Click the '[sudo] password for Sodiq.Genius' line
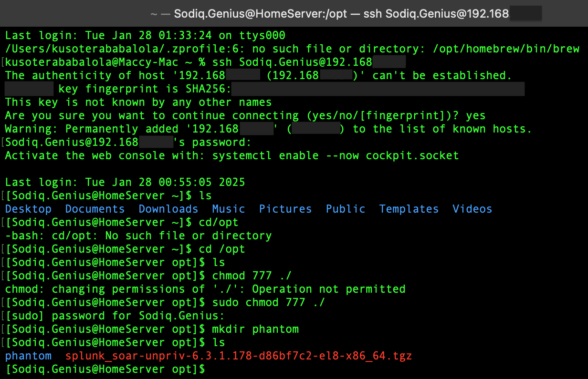The height and width of the screenshot is (379, 588). coord(115,316)
